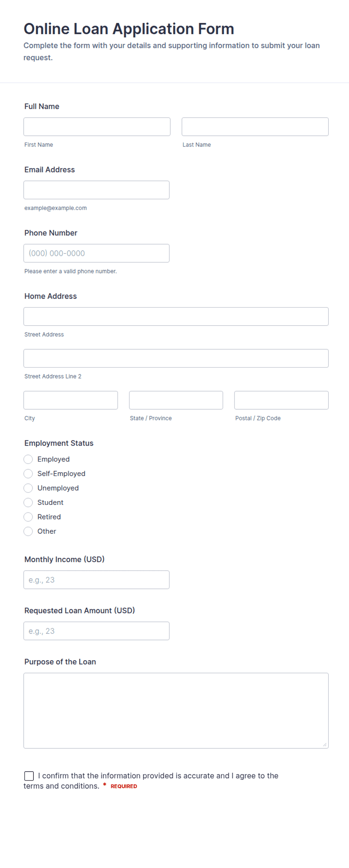Click the First Name input field
This screenshot has height=868, width=349.
tap(97, 127)
